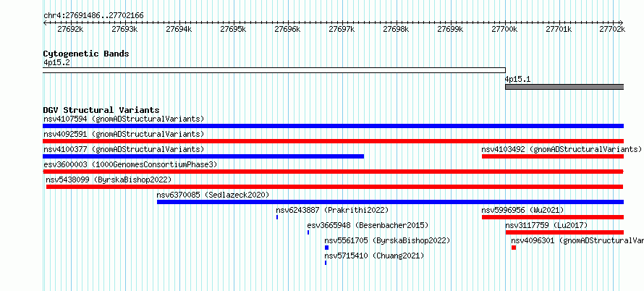
Task: Click the 27701k ruler position
Action: 559,30
